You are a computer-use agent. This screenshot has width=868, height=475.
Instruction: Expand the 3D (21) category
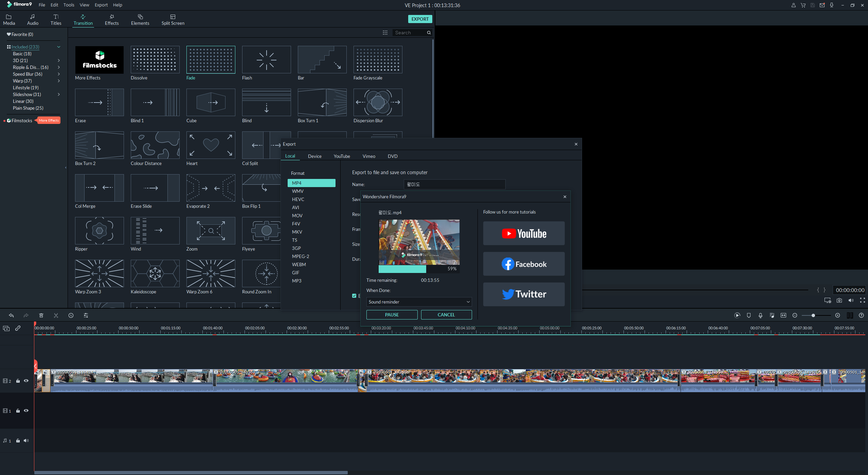pyautogui.click(x=59, y=60)
